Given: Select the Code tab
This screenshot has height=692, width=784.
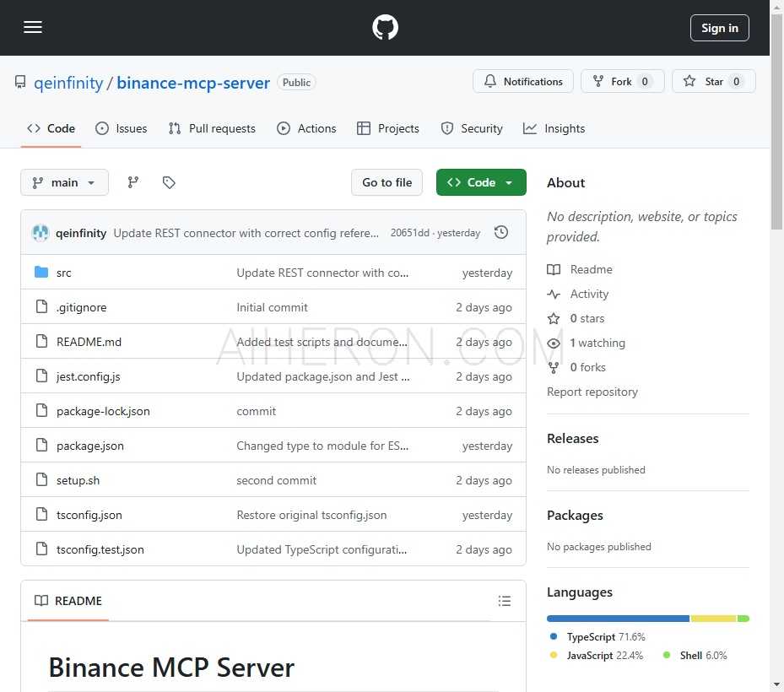Looking at the screenshot, I should (51, 128).
